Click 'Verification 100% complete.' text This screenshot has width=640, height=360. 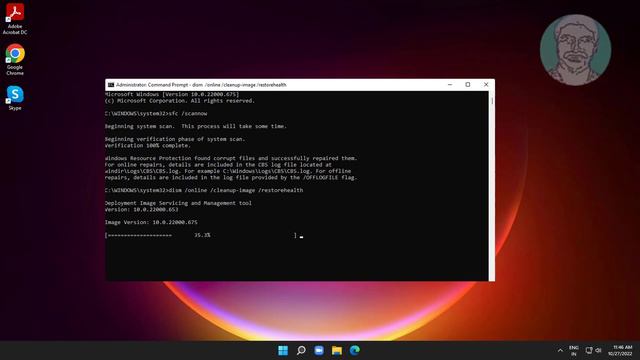[147, 145]
